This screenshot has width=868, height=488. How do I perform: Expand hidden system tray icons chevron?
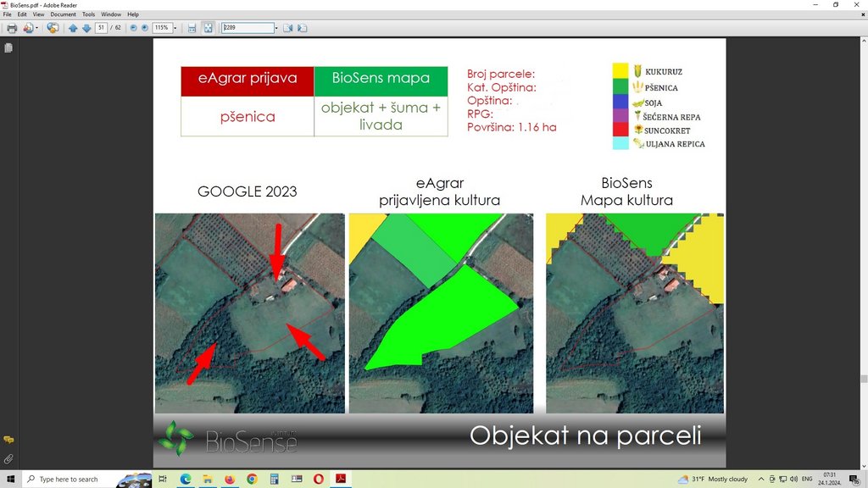[x=761, y=480]
